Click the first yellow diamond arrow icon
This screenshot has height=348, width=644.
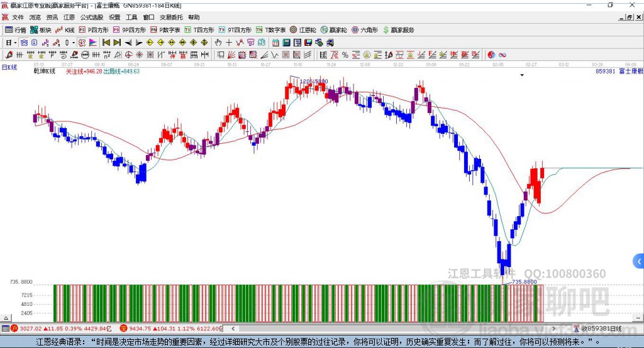tap(150, 43)
